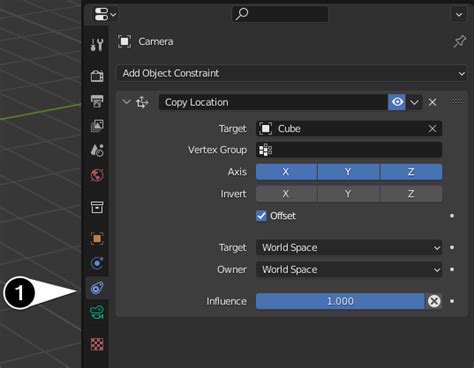Image resolution: width=474 pixels, height=368 pixels.
Task: Open the Render properties tab
Action: (97, 76)
